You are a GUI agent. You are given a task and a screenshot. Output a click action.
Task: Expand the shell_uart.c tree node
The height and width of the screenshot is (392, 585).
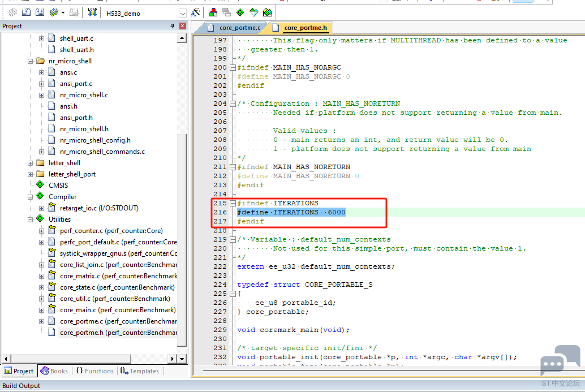click(x=41, y=38)
